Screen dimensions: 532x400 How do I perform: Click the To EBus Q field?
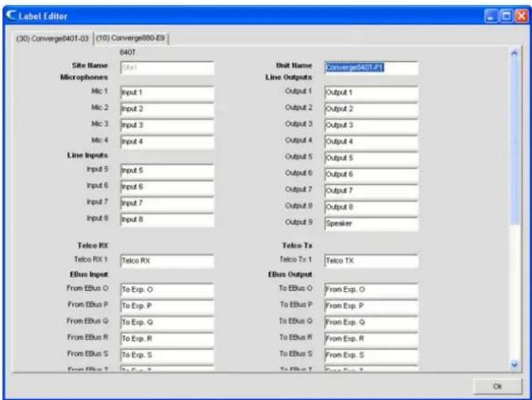(x=371, y=323)
